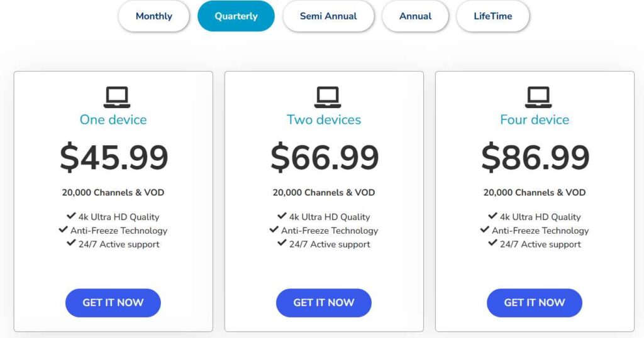Click the One device plan title
The height and width of the screenshot is (338, 644).
113,119
